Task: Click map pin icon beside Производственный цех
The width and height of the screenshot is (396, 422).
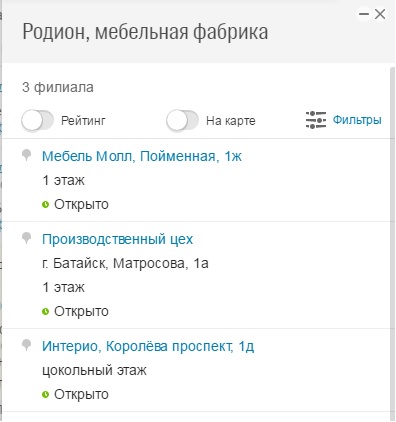Action: 27,238
